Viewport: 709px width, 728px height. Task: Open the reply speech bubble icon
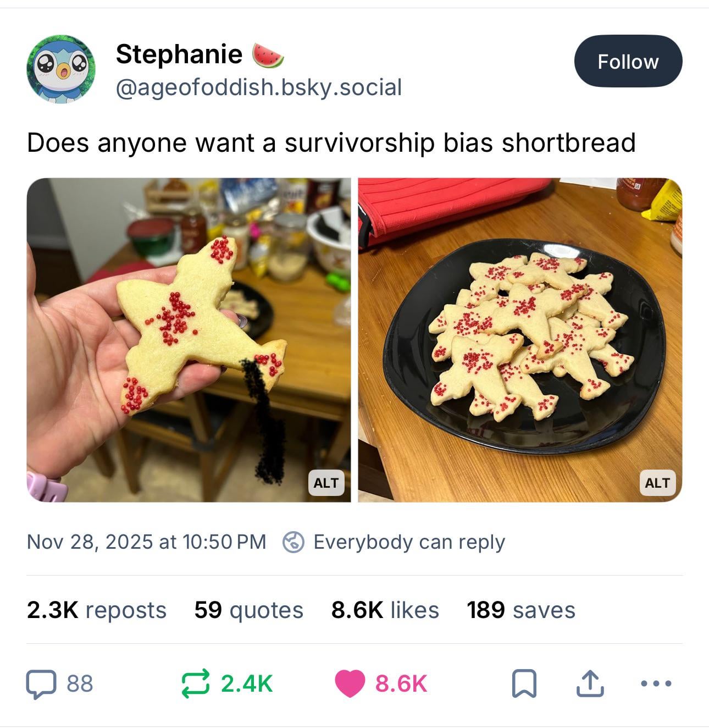(x=42, y=684)
